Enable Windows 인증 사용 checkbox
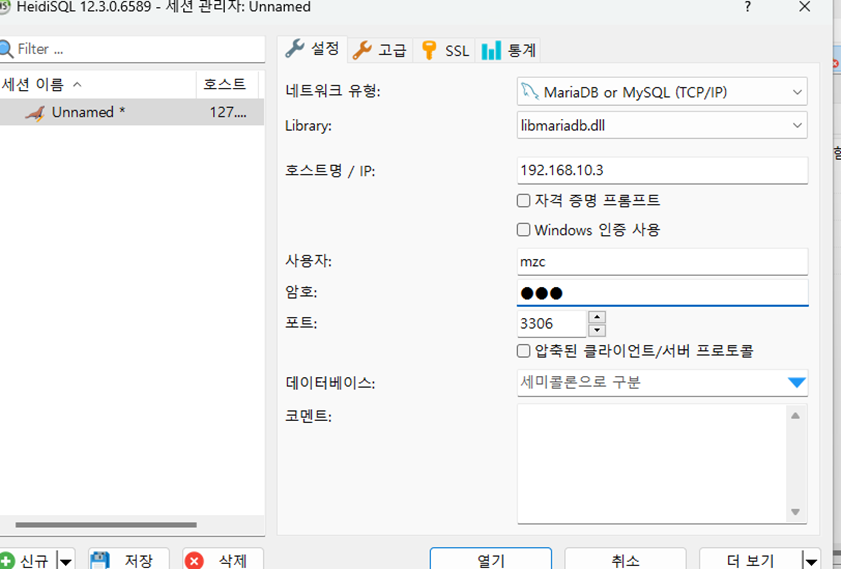This screenshot has width=841, height=569. (523, 230)
